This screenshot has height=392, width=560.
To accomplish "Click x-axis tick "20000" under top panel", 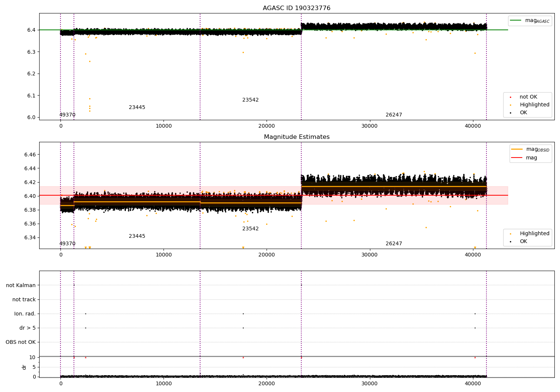I will (x=267, y=126).
